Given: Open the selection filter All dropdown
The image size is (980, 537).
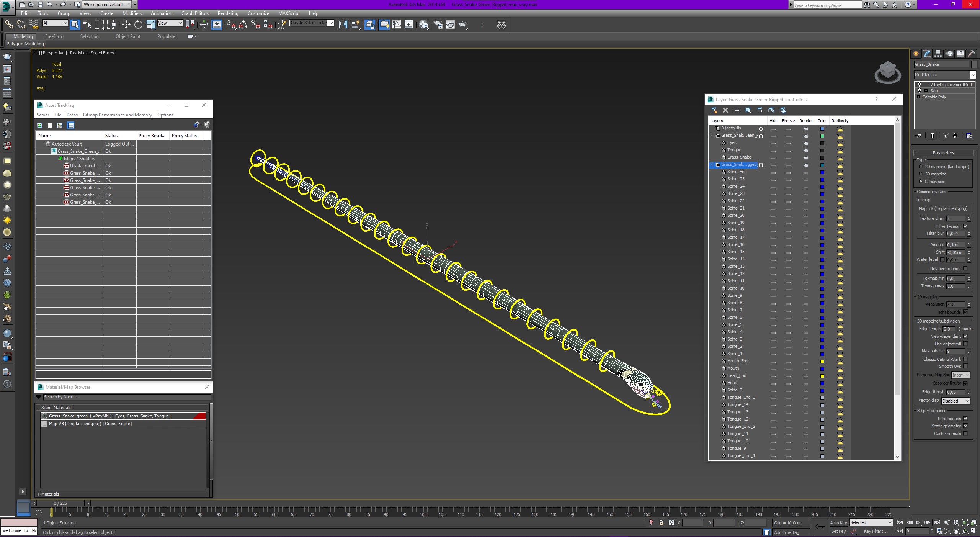Looking at the screenshot, I should 55,23.
